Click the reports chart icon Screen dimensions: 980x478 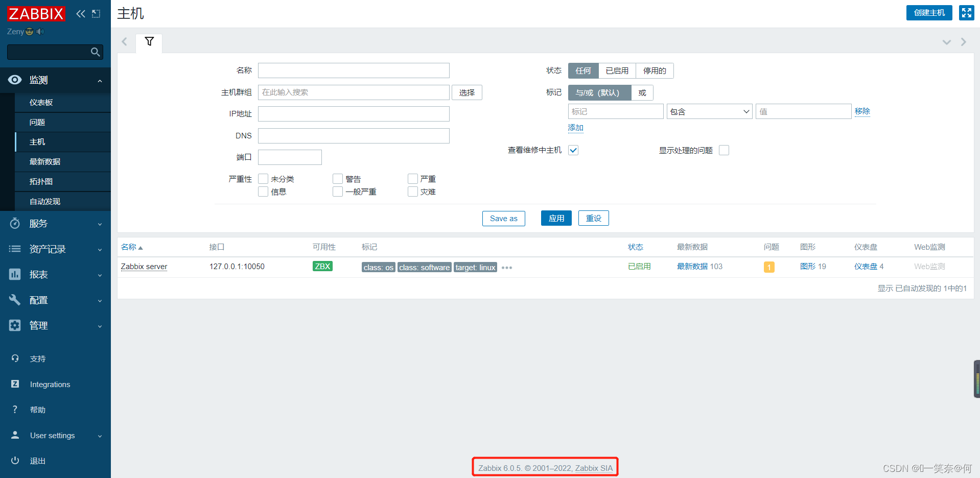[x=15, y=274]
